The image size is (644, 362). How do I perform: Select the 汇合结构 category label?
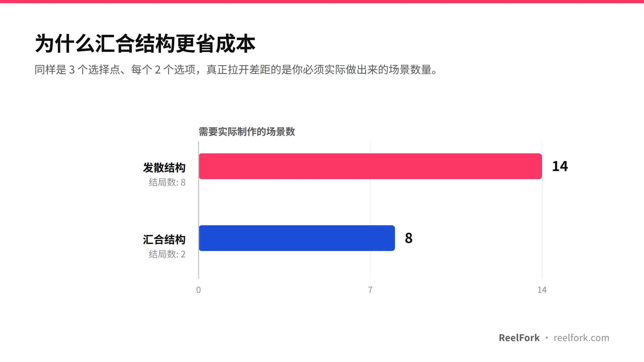[x=164, y=239]
